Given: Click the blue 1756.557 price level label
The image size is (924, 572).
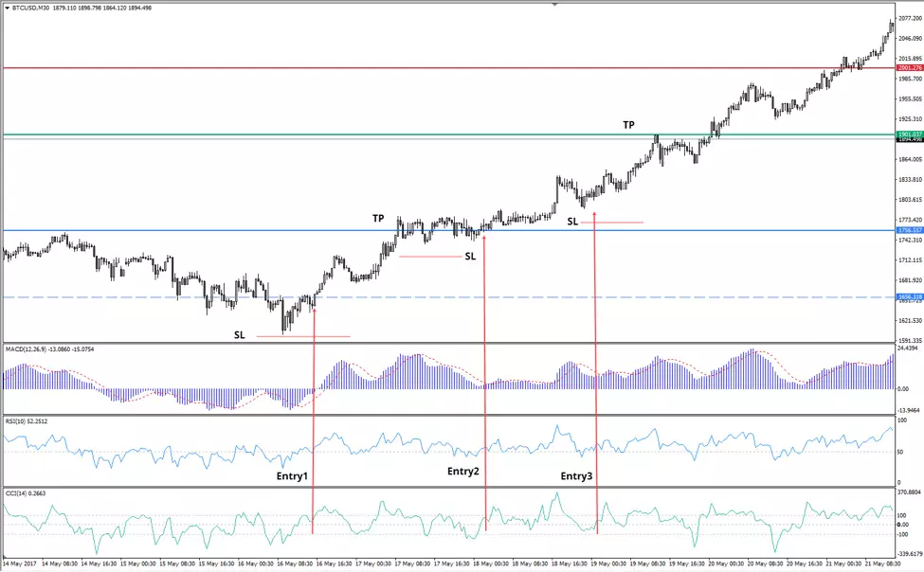Looking at the screenshot, I should [x=909, y=230].
